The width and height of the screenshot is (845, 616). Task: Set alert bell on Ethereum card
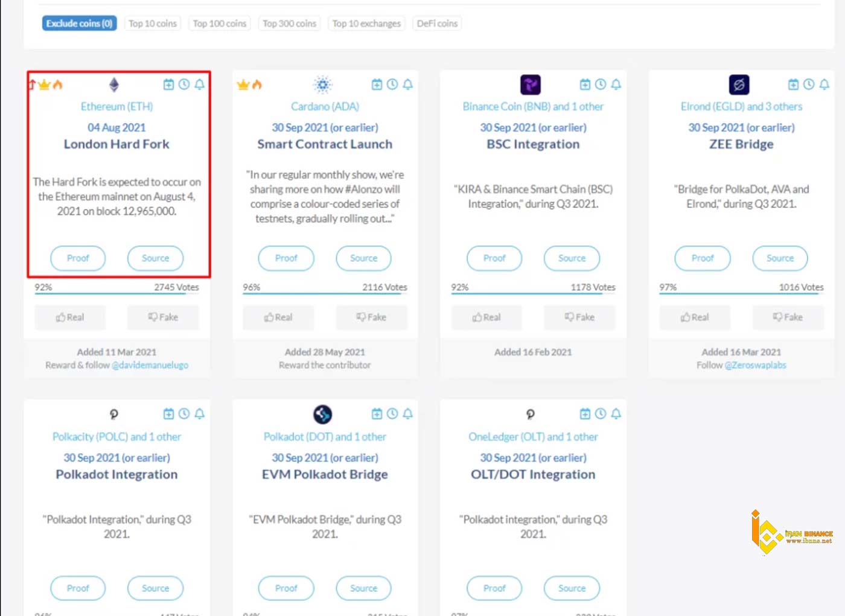[199, 84]
